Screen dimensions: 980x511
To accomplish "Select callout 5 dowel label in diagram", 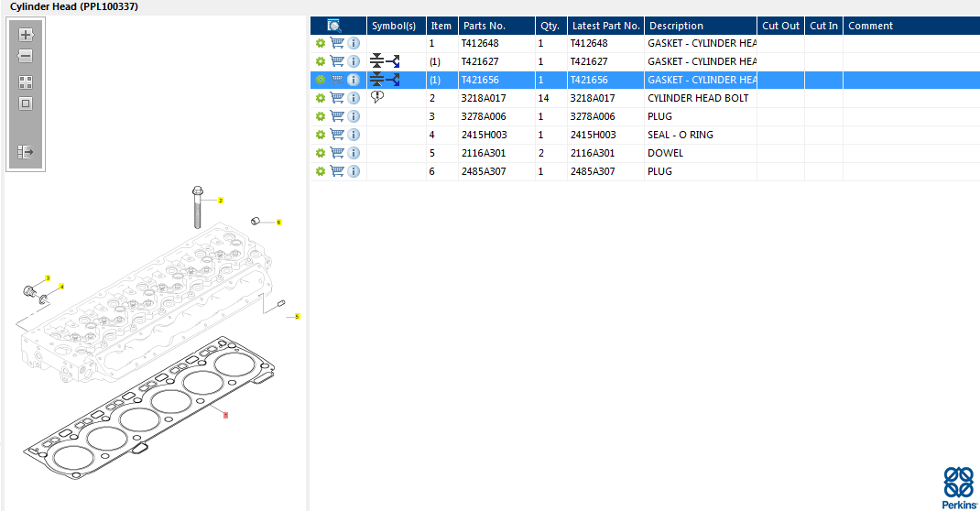I will click(x=297, y=317).
